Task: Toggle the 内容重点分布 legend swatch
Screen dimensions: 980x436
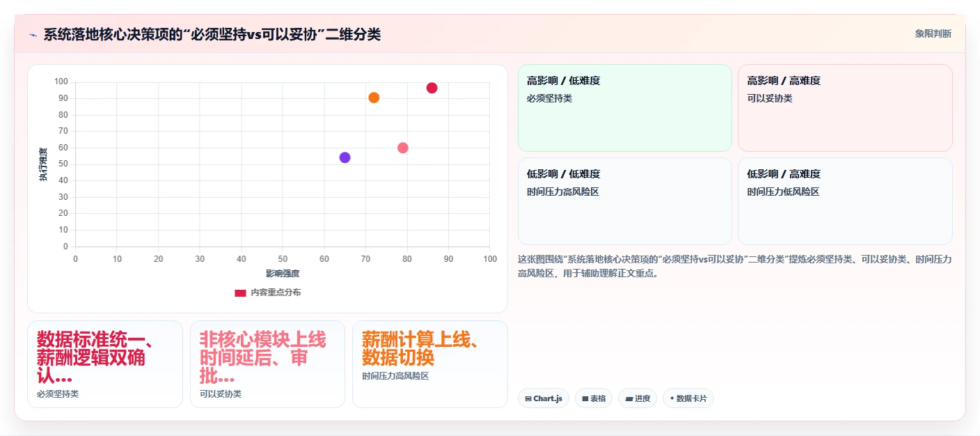Action: pyautogui.click(x=240, y=293)
